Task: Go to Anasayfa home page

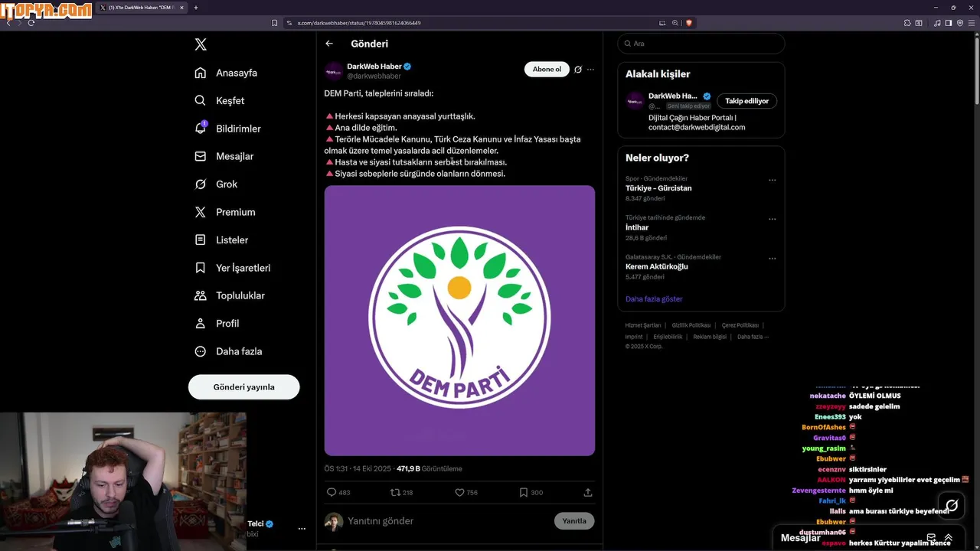Action: point(226,73)
